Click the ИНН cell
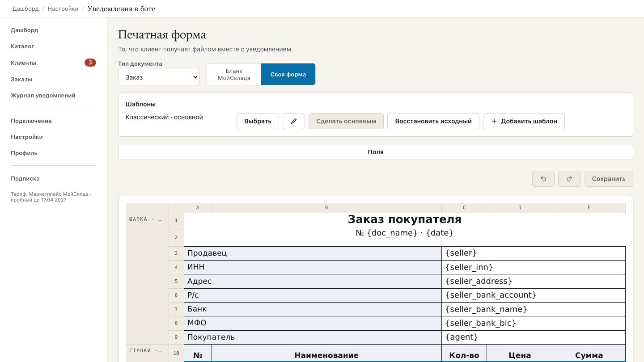The width and height of the screenshot is (644, 362). 313,267
